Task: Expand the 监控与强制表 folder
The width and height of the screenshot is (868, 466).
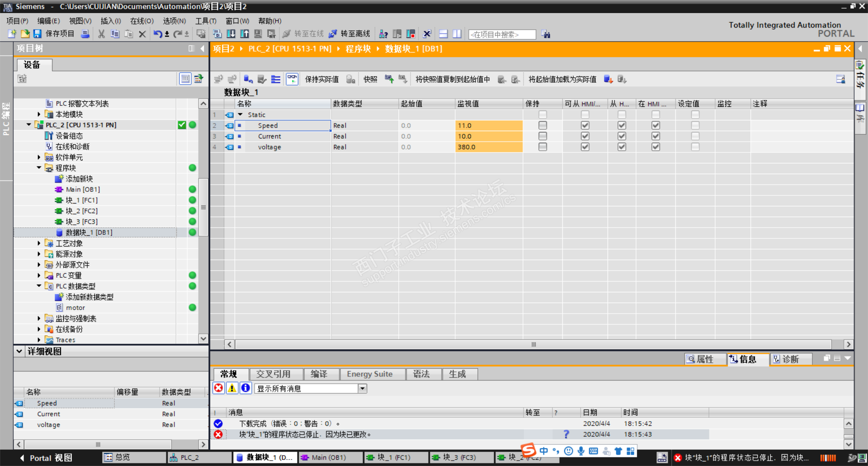Action: [x=39, y=319]
